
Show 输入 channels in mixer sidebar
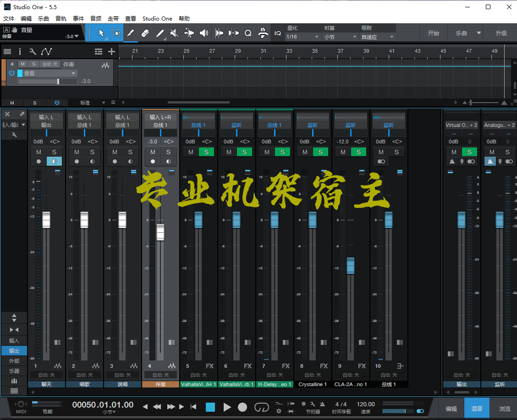click(14, 341)
